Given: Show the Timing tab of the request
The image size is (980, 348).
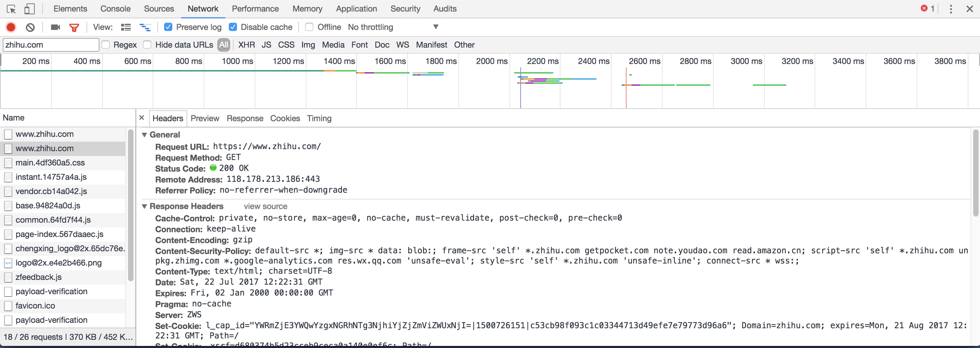Looking at the screenshot, I should click(x=319, y=118).
